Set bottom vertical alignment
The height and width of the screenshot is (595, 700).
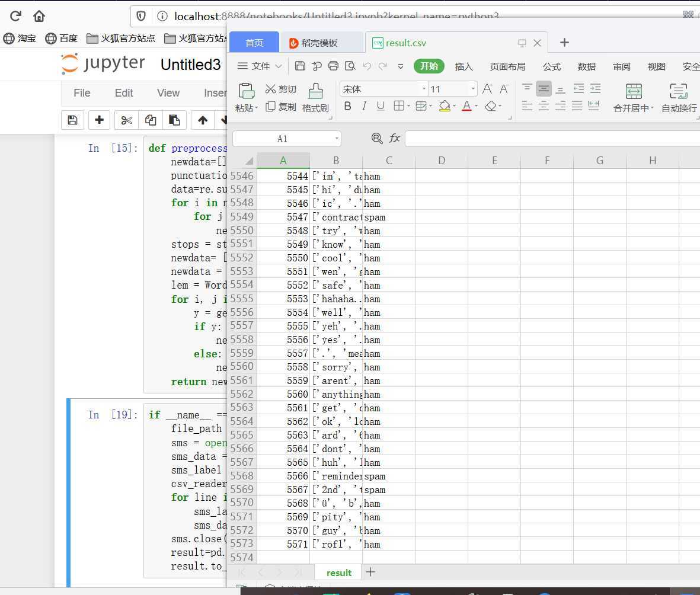point(560,88)
